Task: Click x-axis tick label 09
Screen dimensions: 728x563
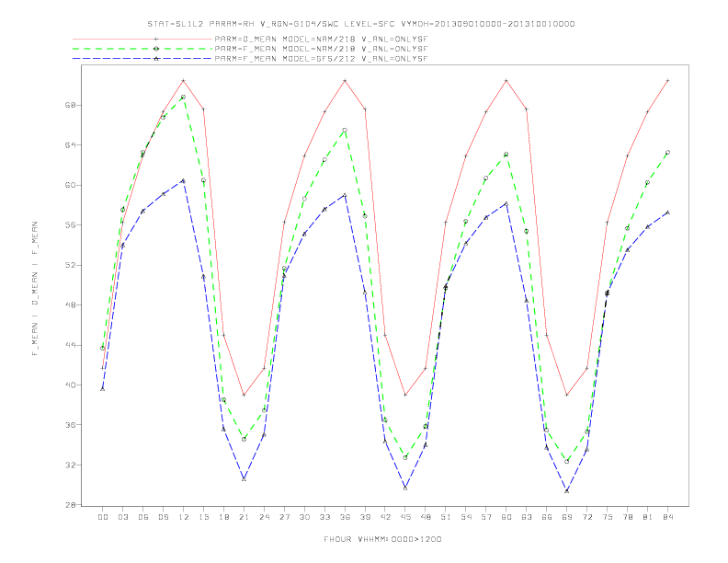Action: click(x=163, y=517)
